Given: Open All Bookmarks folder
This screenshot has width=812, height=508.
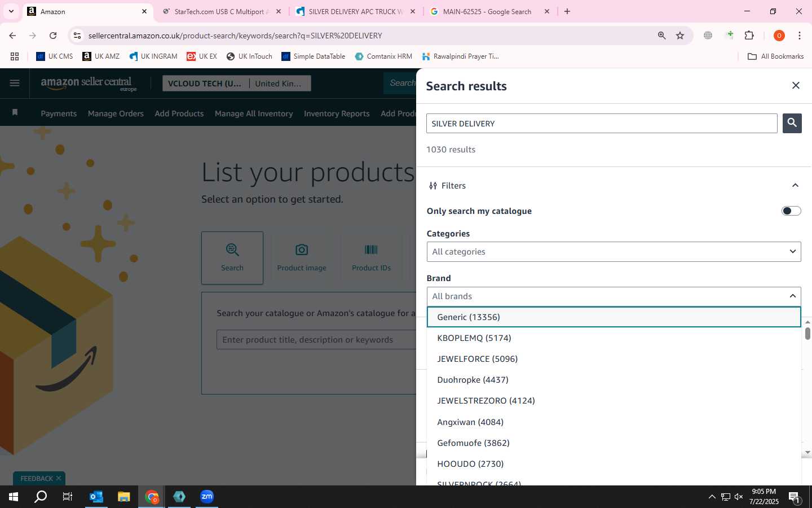Looking at the screenshot, I should pos(775,56).
